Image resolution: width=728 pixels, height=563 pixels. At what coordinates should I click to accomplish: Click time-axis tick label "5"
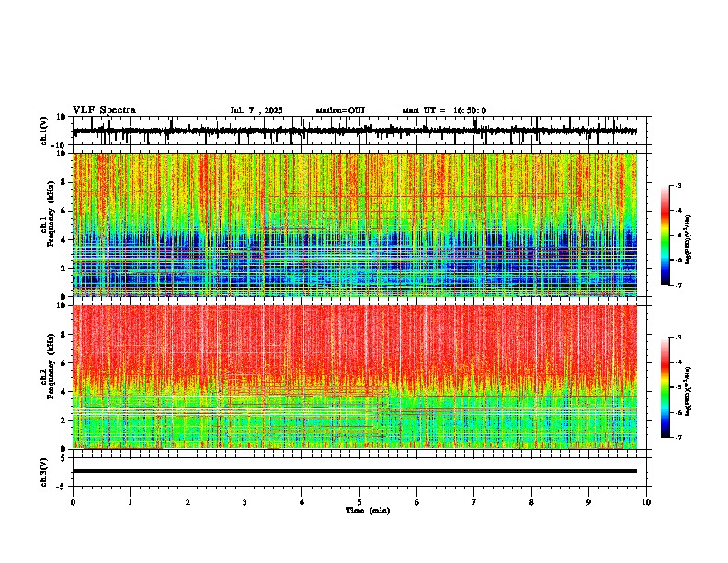point(359,502)
